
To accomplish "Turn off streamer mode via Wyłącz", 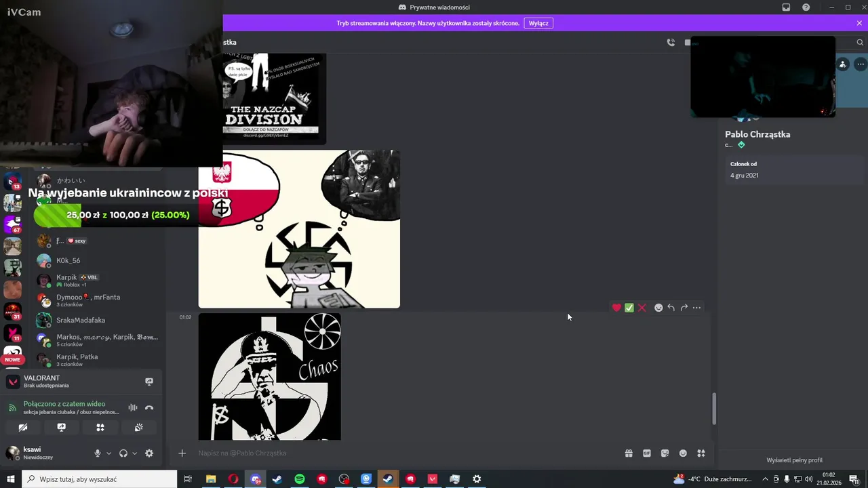I will [x=538, y=23].
